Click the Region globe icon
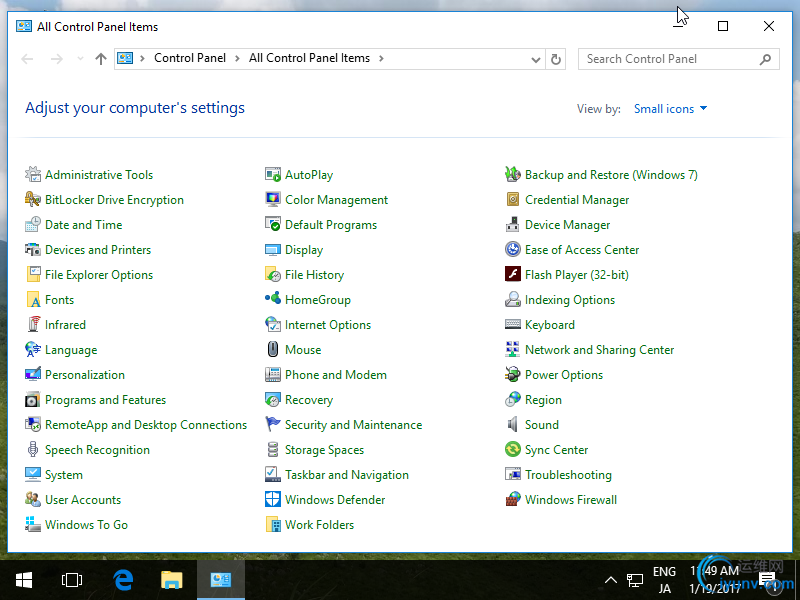 (x=513, y=399)
